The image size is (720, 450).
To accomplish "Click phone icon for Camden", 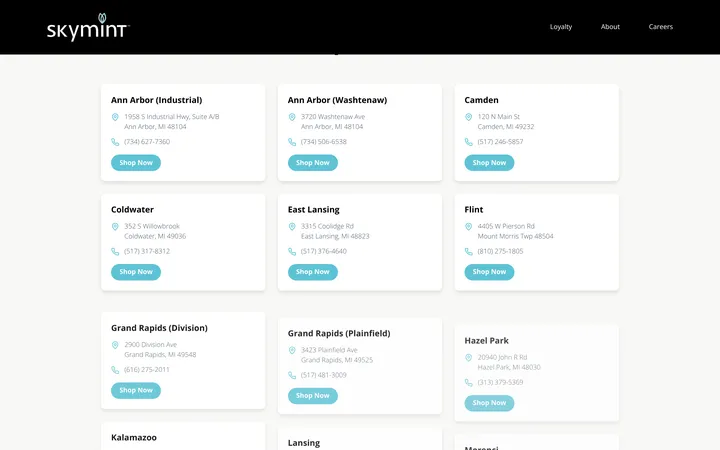I will coord(468,142).
